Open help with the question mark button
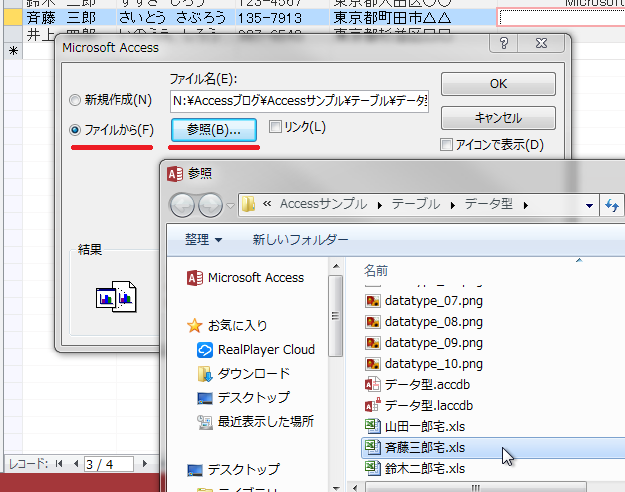The width and height of the screenshot is (625, 492). (x=503, y=43)
